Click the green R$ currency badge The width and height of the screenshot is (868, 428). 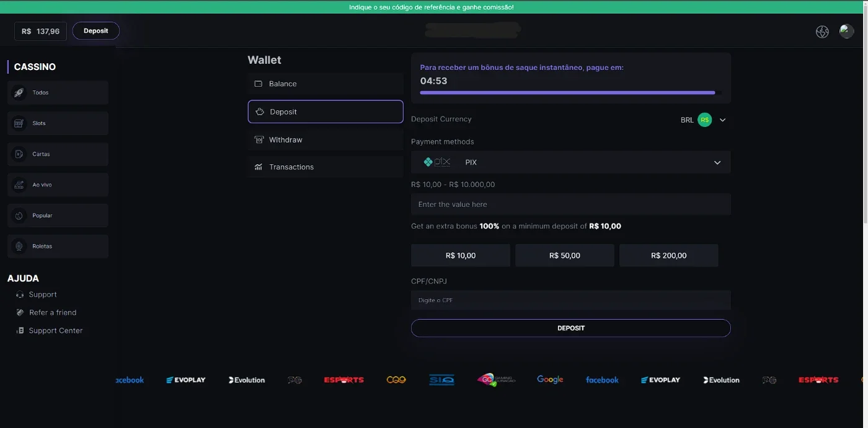click(x=704, y=120)
